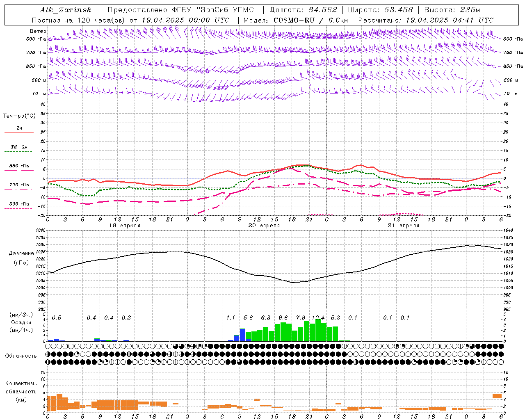This screenshot has height=420, width=525.
Task: Click the 'Td 2м' dew point legend entry
Action: tap(19, 147)
